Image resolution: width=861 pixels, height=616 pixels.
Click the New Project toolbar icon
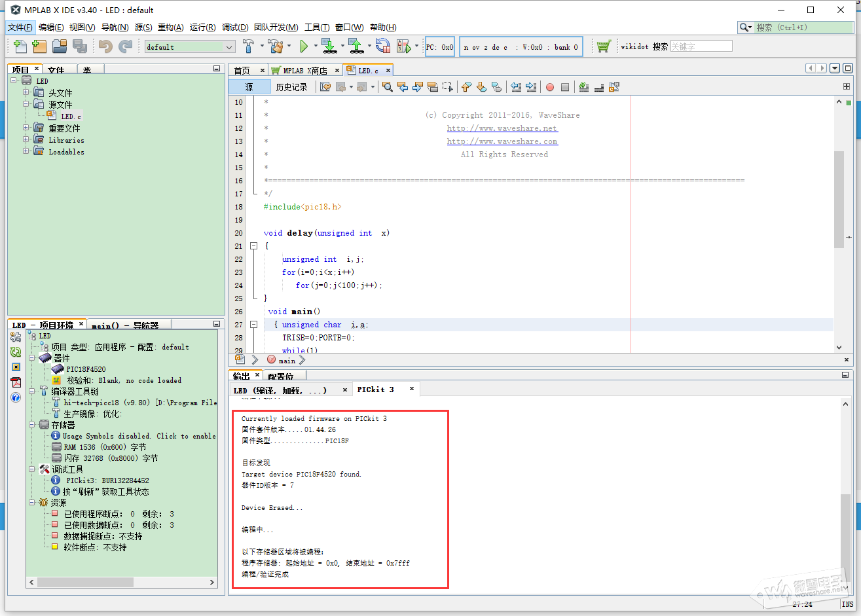pos(40,46)
